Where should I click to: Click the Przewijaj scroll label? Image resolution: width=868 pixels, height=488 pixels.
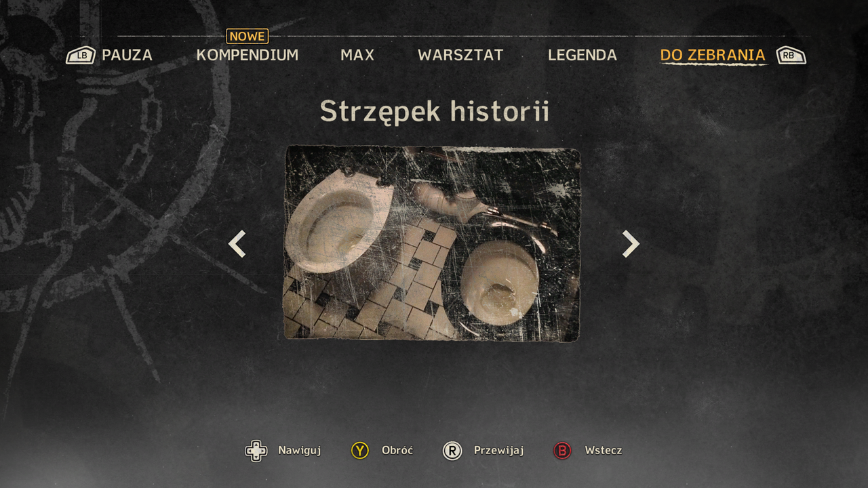point(499,451)
